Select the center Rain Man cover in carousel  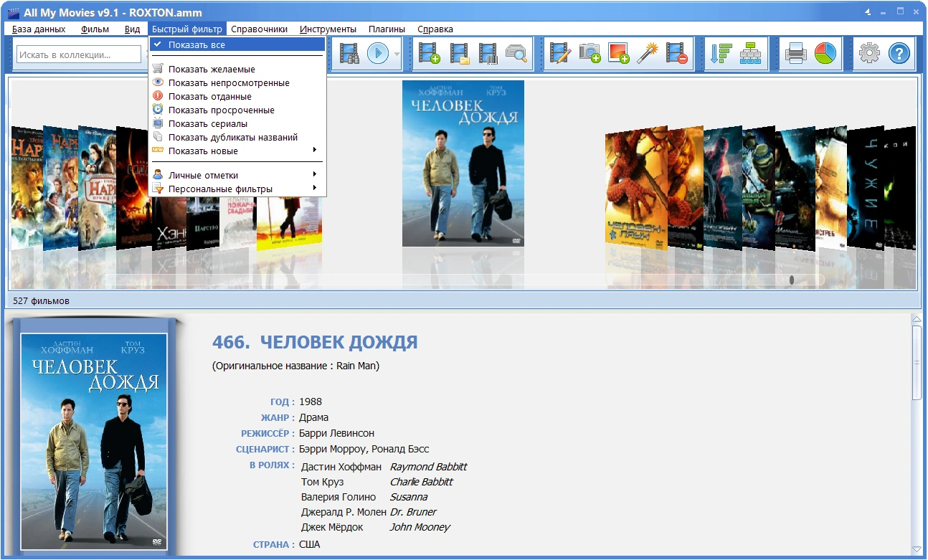pyautogui.click(x=463, y=163)
